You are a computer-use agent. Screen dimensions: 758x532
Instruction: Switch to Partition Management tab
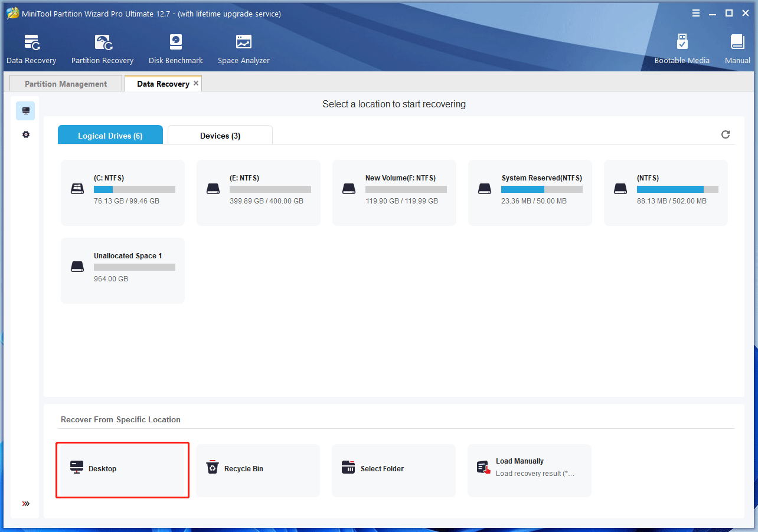click(x=66, y=84)
